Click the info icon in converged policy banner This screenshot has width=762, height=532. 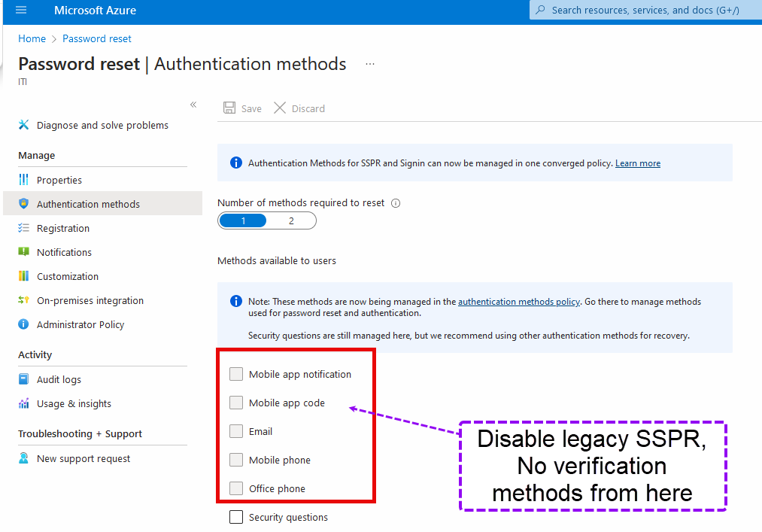tap(235, 163)
